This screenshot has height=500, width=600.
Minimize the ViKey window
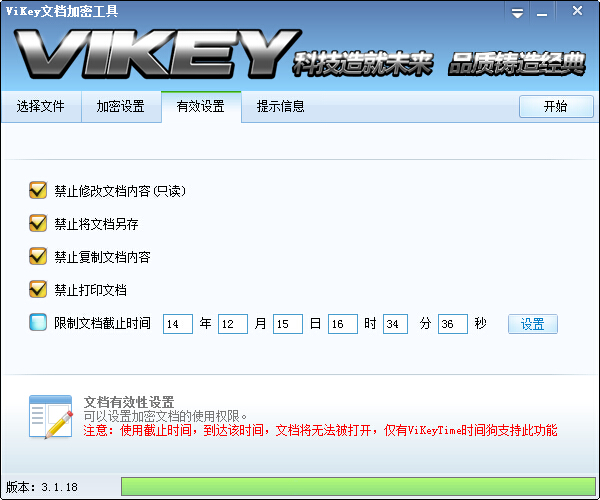pyautogui.click(x=542, y=13)
